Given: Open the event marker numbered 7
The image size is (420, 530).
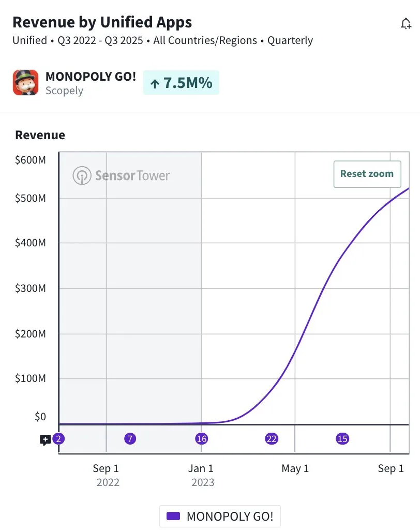Looking at the screenshot, I should click(130, 439).
